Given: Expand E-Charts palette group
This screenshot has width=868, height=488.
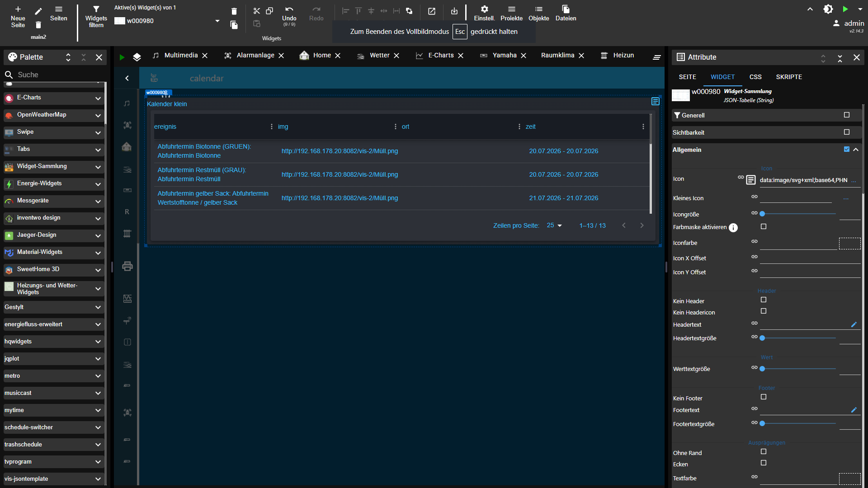Looking at the screenshot, I should click(54, 98).
